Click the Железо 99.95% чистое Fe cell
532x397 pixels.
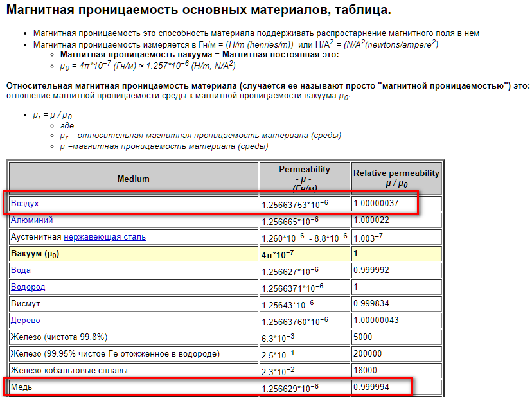point(134,354)
